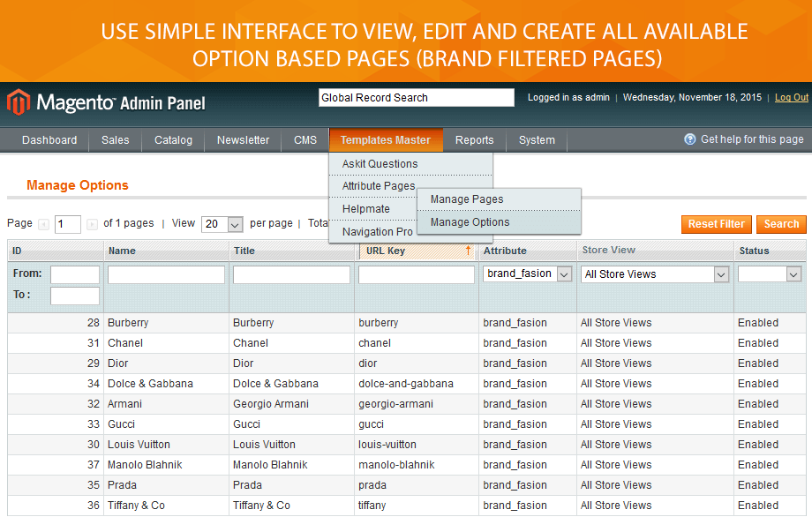The image size is (812, 517).
Task: Go to previous page arrow
Action: pyautogui.click(x=44, y=224)
